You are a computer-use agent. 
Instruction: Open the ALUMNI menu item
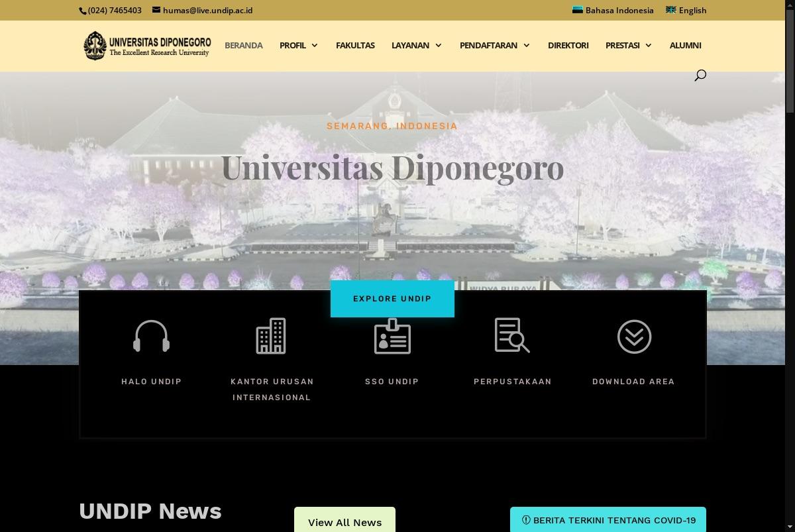tap(685, 45)
